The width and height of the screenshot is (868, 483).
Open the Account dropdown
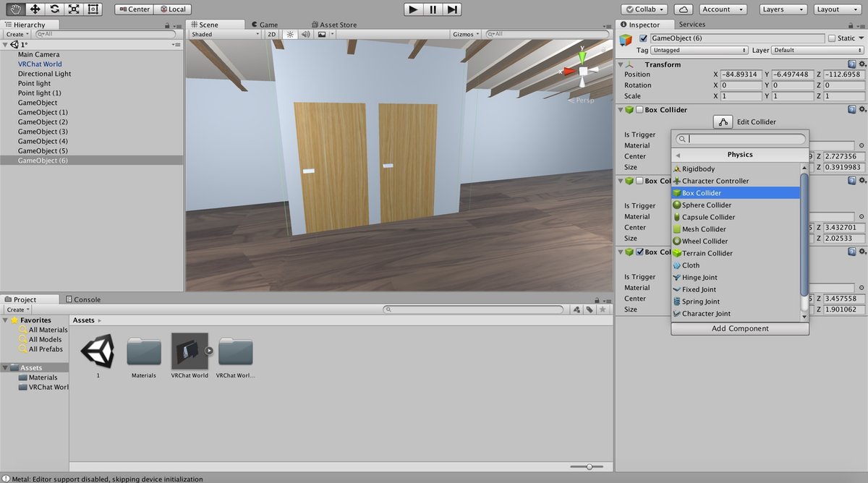(723, 9)
